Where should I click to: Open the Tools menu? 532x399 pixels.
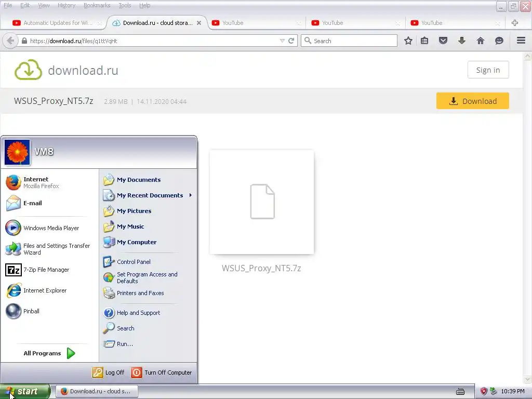pyautogui.click(x=125, y=5)
